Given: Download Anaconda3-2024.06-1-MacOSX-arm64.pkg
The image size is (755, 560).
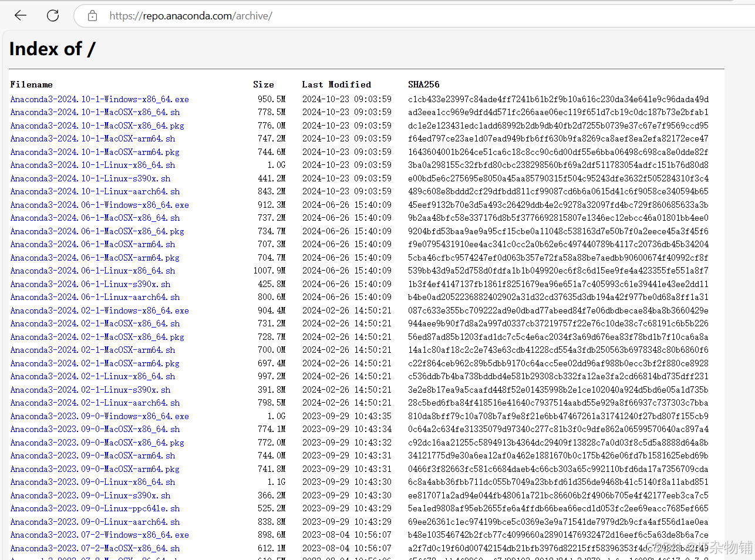Looking at the screenshot, I should point(95,258).
